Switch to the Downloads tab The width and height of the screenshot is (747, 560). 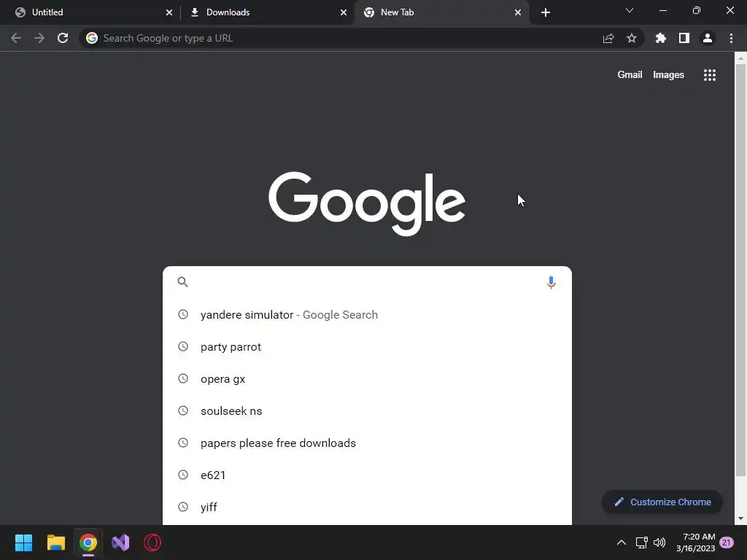coord(267,12)
